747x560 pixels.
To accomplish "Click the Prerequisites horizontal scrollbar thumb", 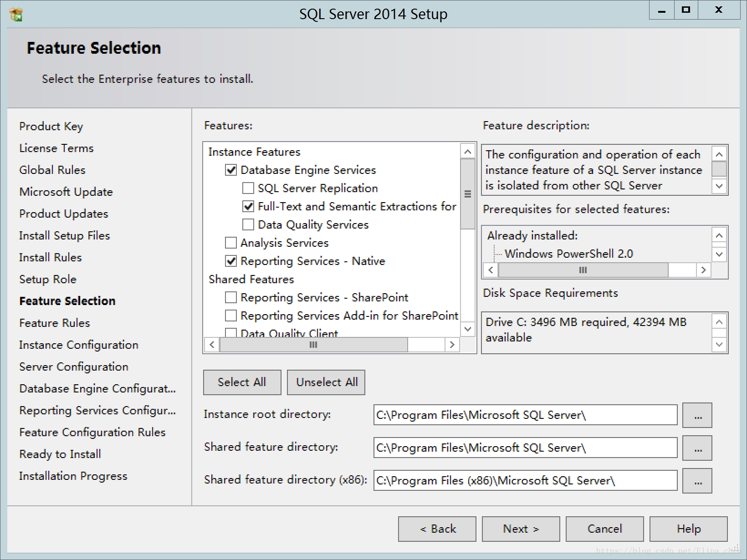I will (x=583, y=270).
